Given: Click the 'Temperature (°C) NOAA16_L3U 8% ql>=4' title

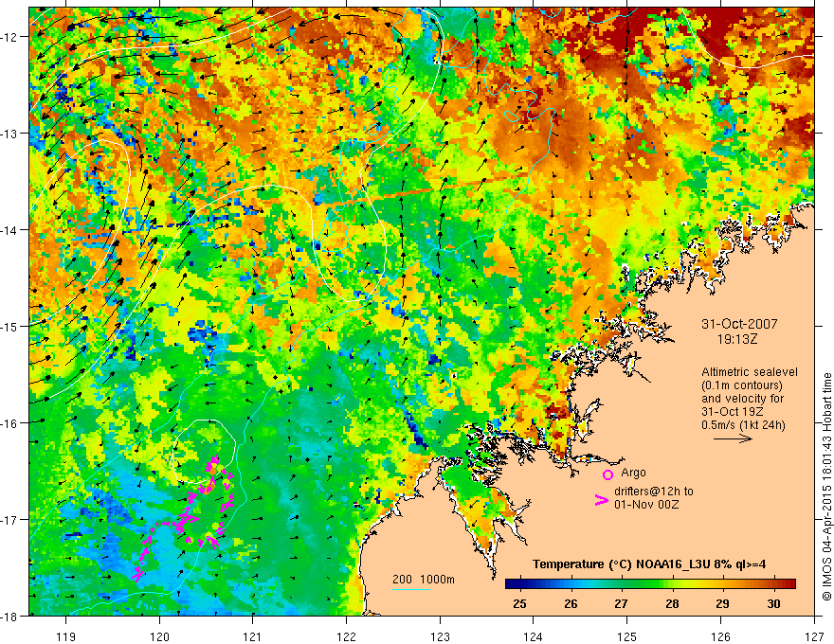Looking at the screenshot, I should pyautogui.click(x=649, y=564).
